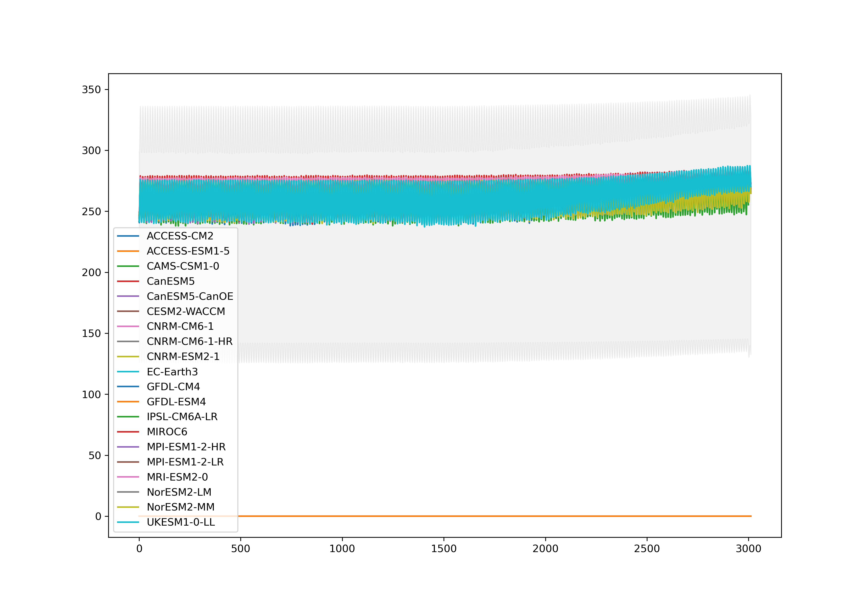Click the CNRM-CM6-1-HR legend text
Screen dimensions: 868x614
coord(189,341)
